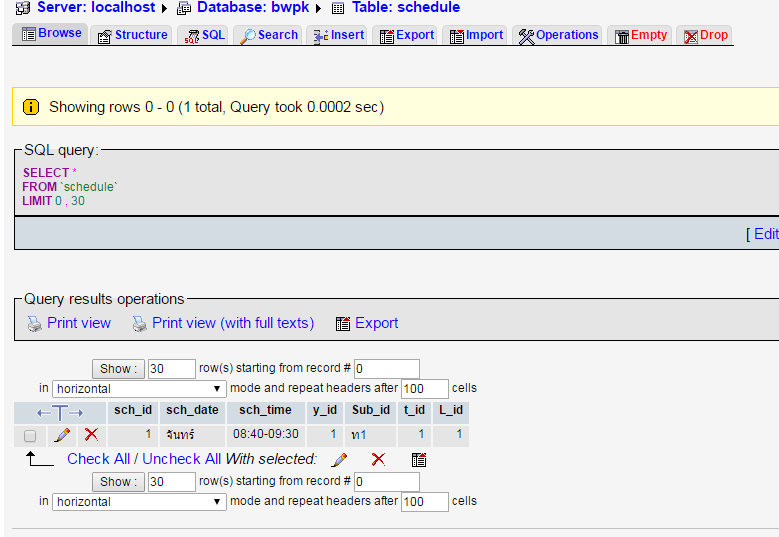Click the Server: localhost breadcrumb link
This screenshot has width=779, height=537.
(96, 7)
